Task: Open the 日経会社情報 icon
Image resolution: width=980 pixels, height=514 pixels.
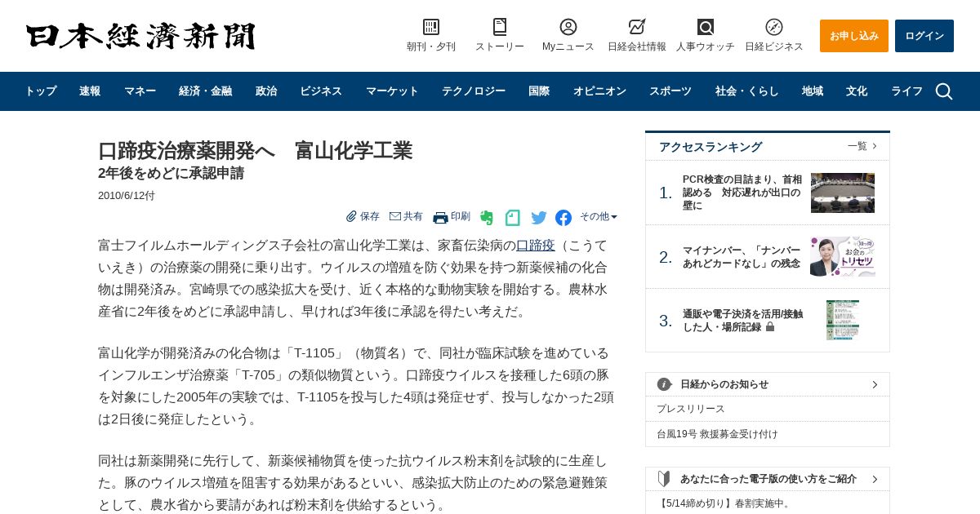Action: point(637,27)
